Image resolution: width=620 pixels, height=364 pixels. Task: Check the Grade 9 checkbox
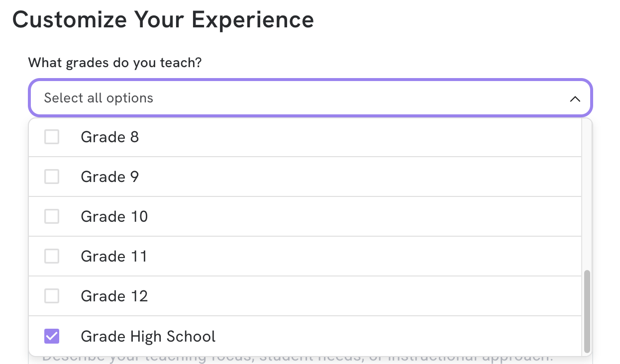(x=52, y=177)
